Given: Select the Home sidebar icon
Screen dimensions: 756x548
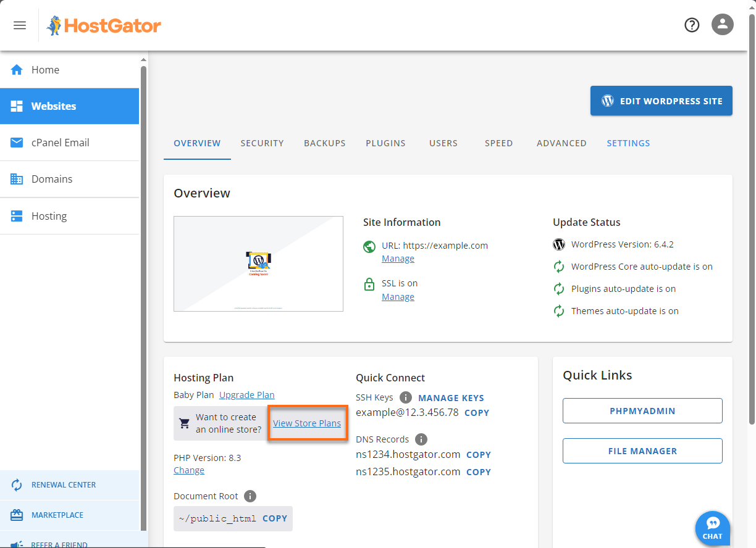Looking at the screenshot, I should 17,70.
